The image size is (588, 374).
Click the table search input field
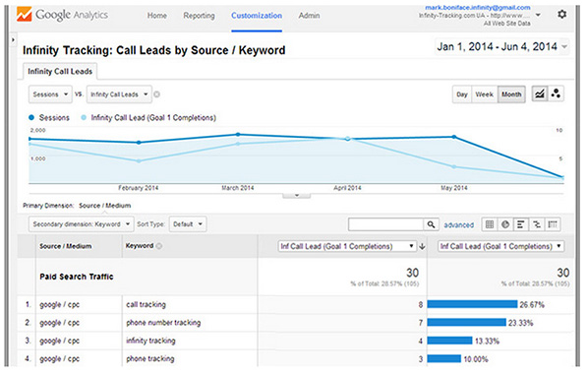(385, 224)
